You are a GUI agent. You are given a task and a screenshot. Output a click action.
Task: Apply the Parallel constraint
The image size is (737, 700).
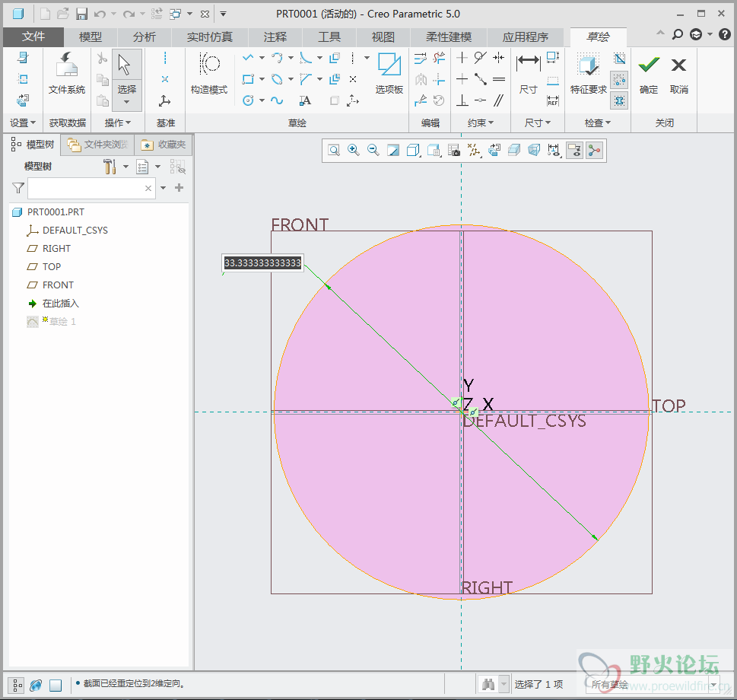click(499, 100)
